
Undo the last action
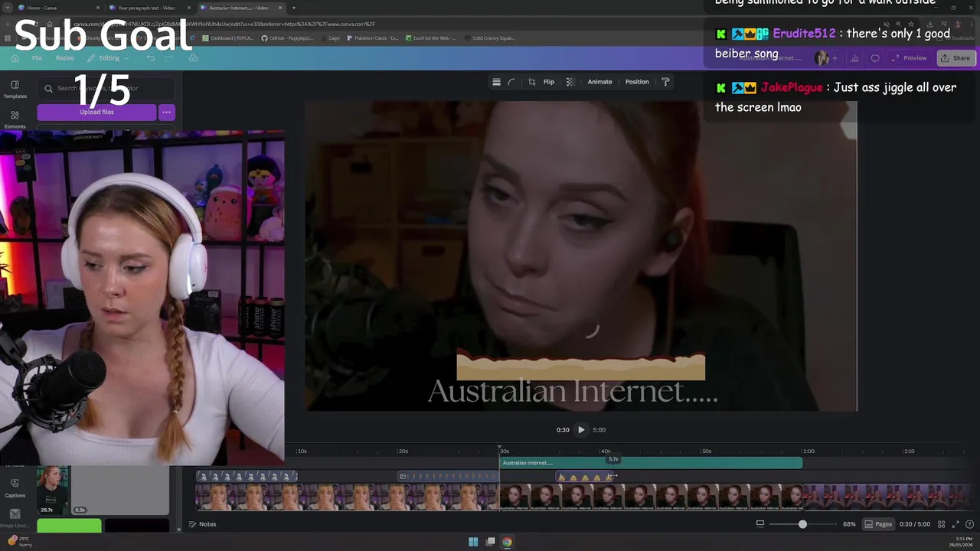[x=151, y=58]
